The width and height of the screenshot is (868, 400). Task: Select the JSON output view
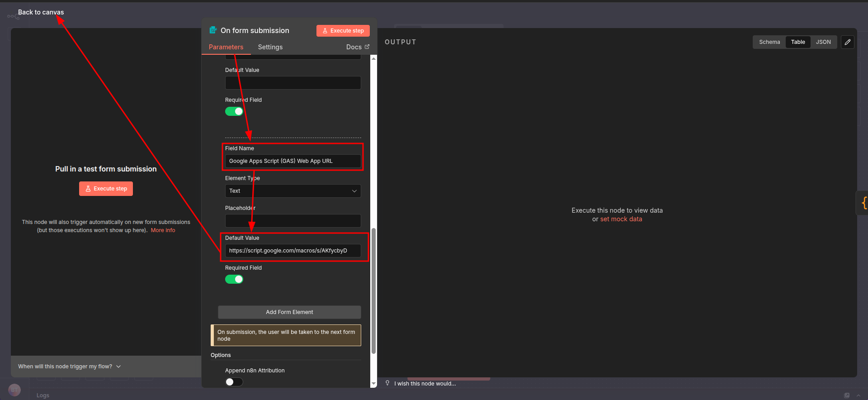click(823, 42)
